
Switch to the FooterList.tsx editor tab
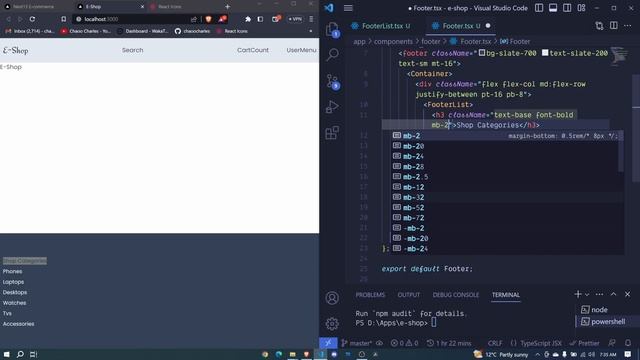click(381, 26)
